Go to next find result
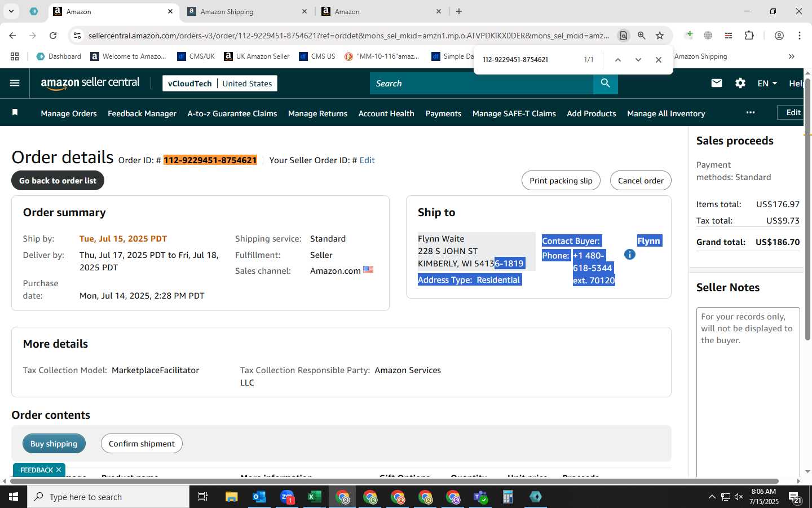Image resolution: width=812 pixels, height=508 pixels. pos(638,59)
